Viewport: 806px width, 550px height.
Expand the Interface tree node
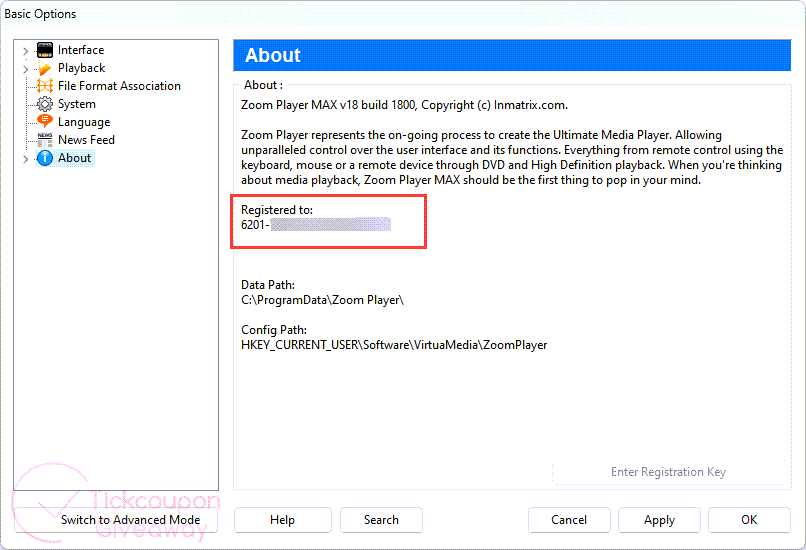[25, 50]
